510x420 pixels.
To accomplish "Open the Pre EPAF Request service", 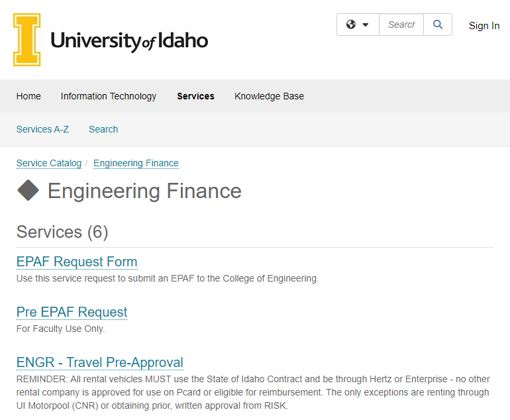I will coord(72,312).
